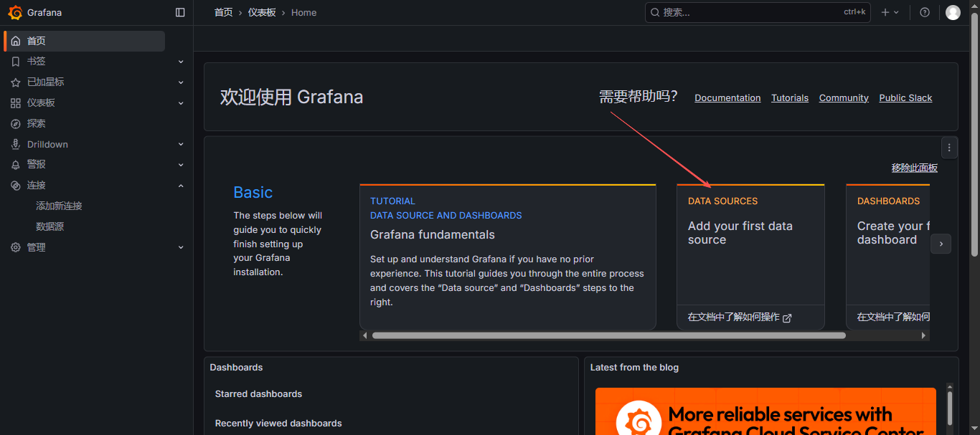Open the help question-mark icon
The width and height of the screenshot is (980, 435).
(925, 12)
